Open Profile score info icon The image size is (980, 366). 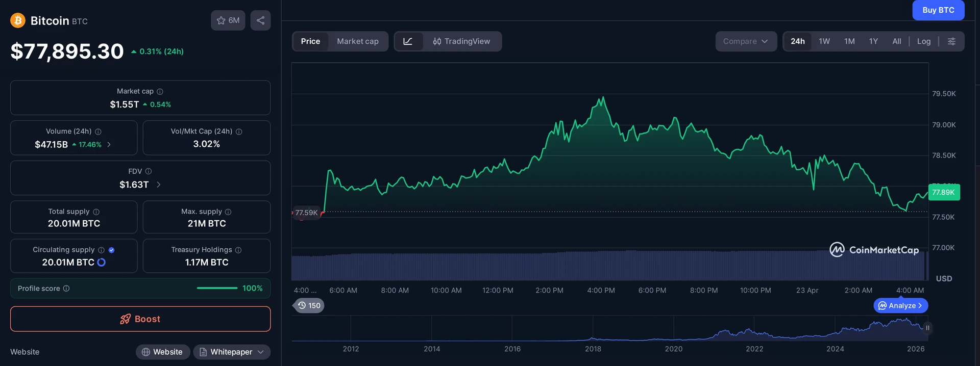coord(66,289)
